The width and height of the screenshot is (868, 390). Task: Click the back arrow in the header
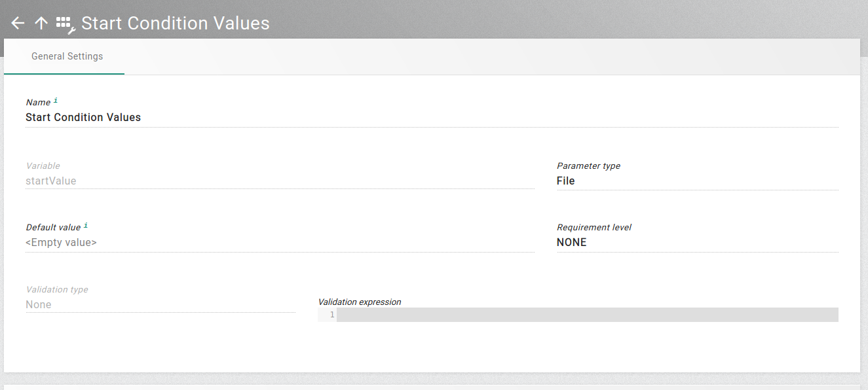(x=18, y=23)
